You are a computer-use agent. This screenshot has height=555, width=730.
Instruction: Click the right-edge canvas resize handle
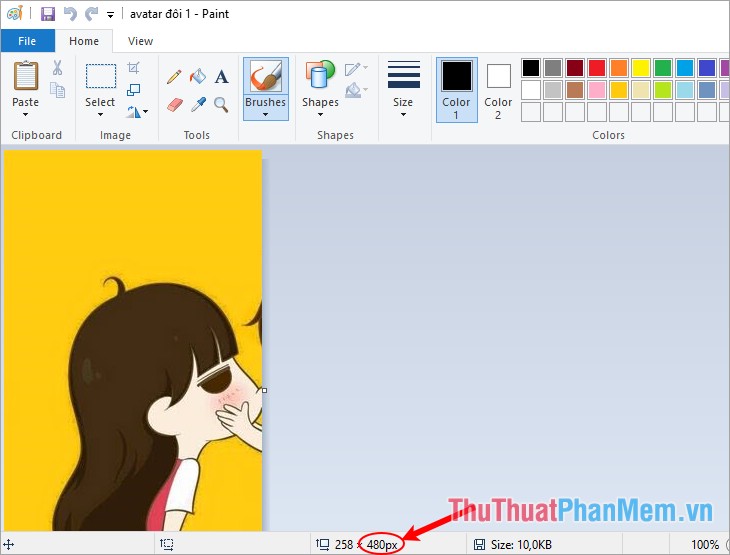pyautogui.click(x=264, y=390)
